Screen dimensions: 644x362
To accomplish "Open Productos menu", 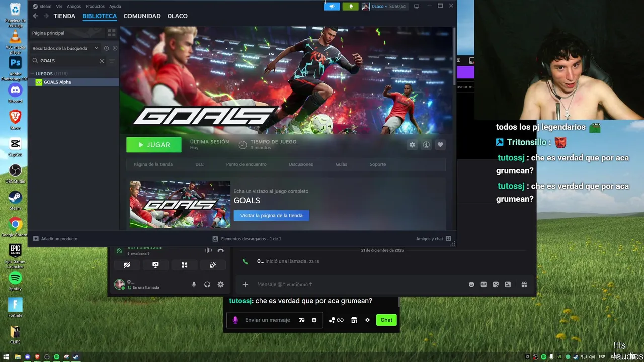I will pos(95,6).
